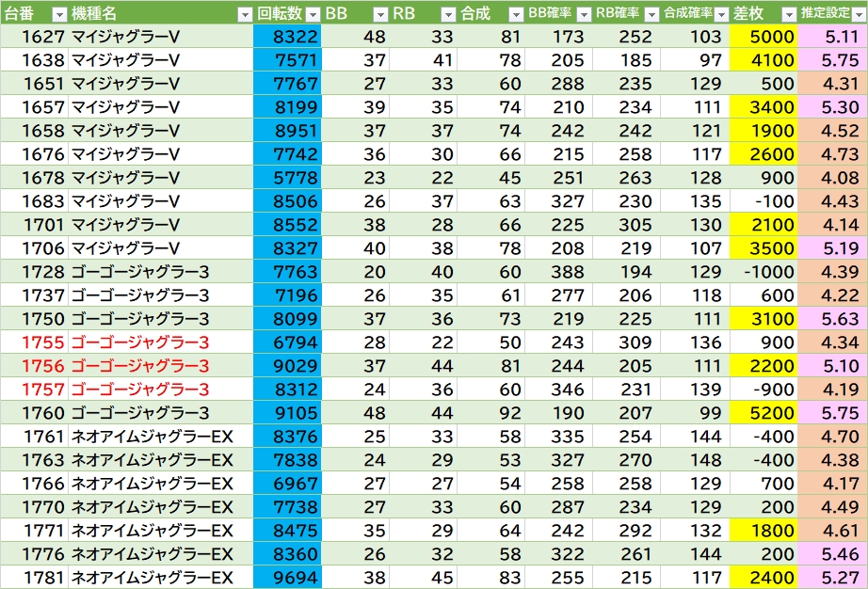Select the 差枚 cell showing -100
The height and width of the screenshot is (589, 868).
pos(764,200)
